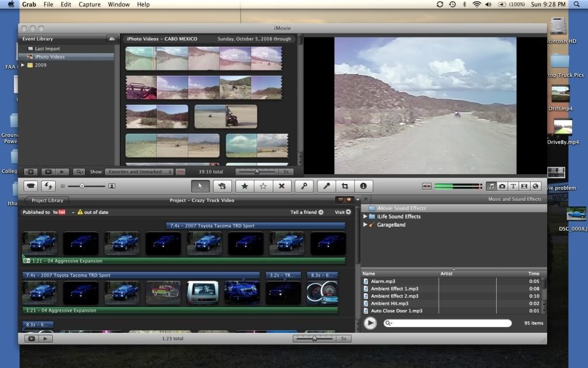Viewport: 588px width, 368px height.
Task: Select the Alarm.mp3 sound effect
Action: click(x=383, y=281)
